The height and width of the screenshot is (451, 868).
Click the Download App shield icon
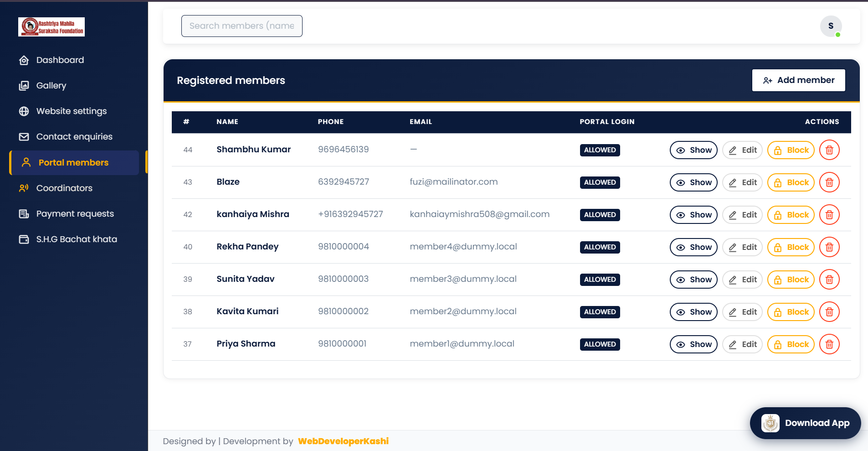click(x=770, y=423)
